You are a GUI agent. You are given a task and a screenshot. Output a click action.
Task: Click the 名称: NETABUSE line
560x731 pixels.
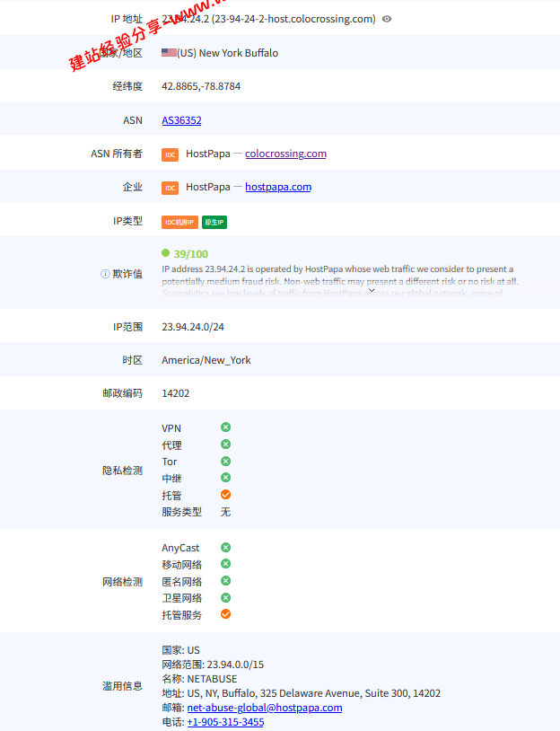coord(199,679)
